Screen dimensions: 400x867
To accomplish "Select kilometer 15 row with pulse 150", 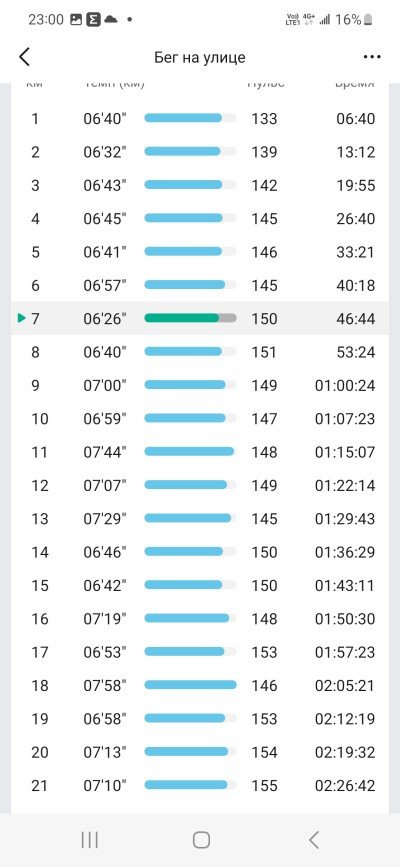I will (x=200, y=585).
